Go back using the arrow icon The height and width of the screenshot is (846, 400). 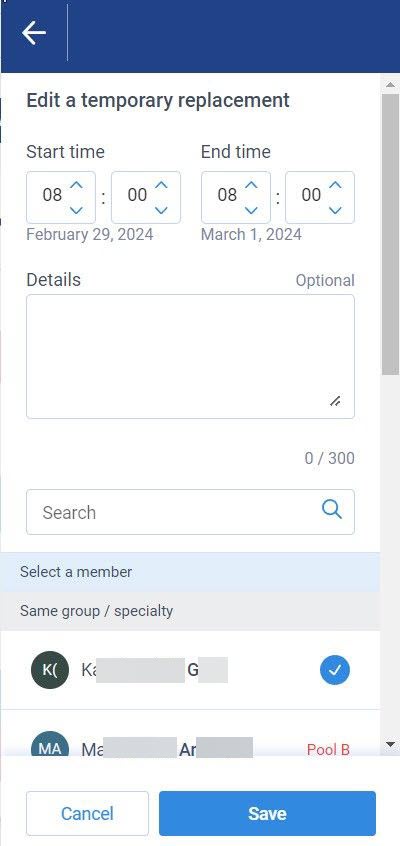[x=33, y=33]
